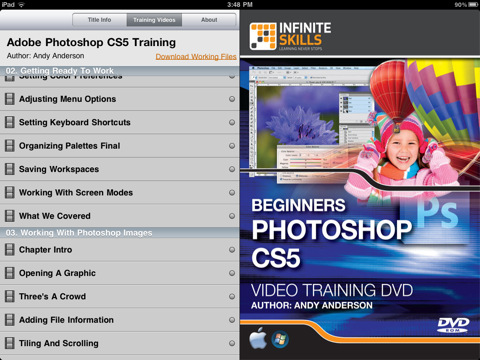Tap film icon next to Organizing Palettes Final

10,146
